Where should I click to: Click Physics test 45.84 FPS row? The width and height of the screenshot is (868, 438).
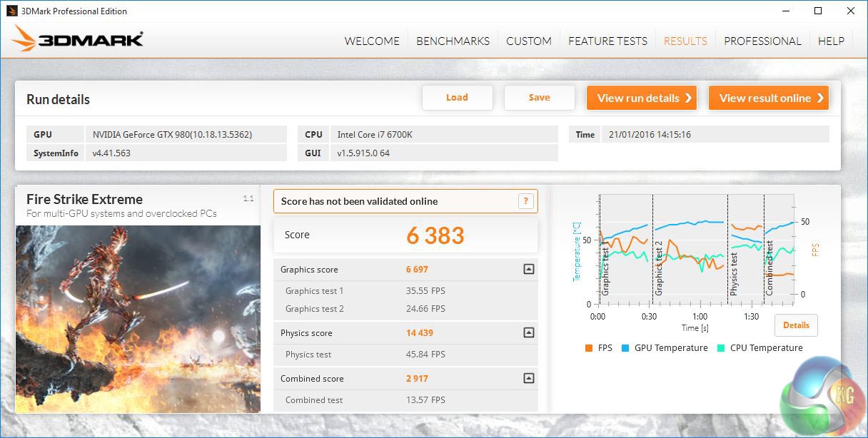(405, 355)
